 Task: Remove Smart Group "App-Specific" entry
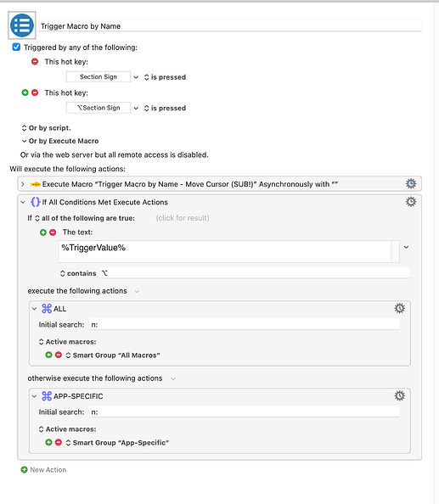pyautogui.click(x=59, y=442)
